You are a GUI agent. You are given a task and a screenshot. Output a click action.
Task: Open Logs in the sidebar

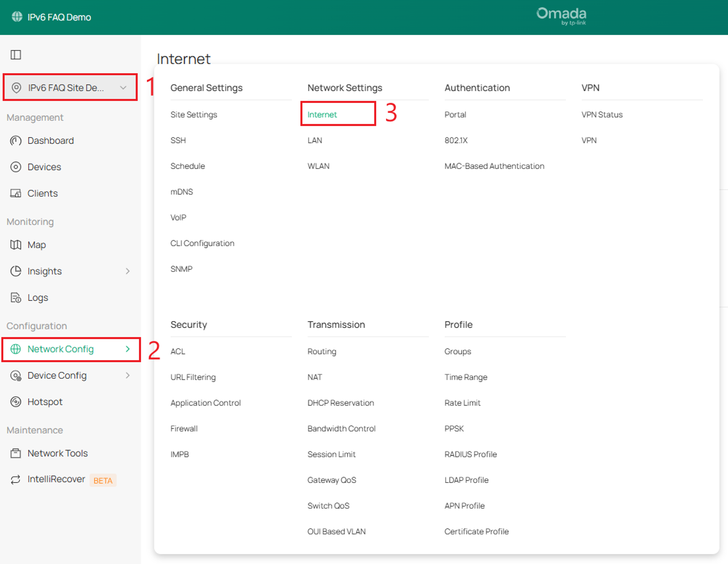(38, 298)
